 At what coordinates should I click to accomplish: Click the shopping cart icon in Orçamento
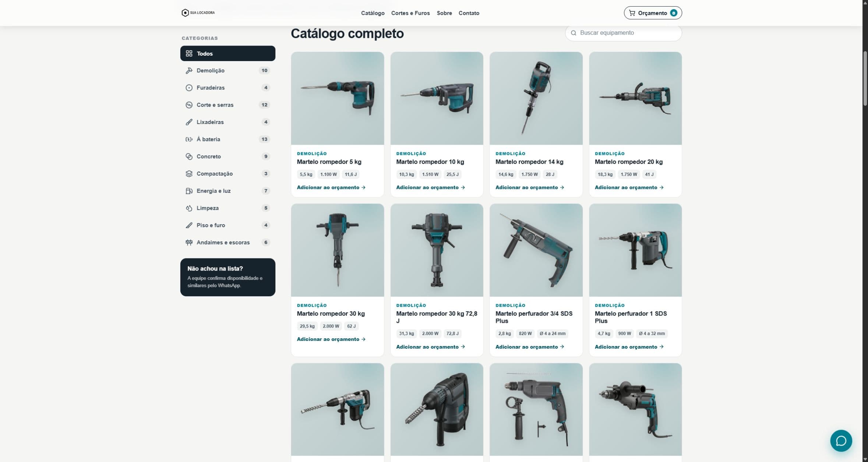632,13
